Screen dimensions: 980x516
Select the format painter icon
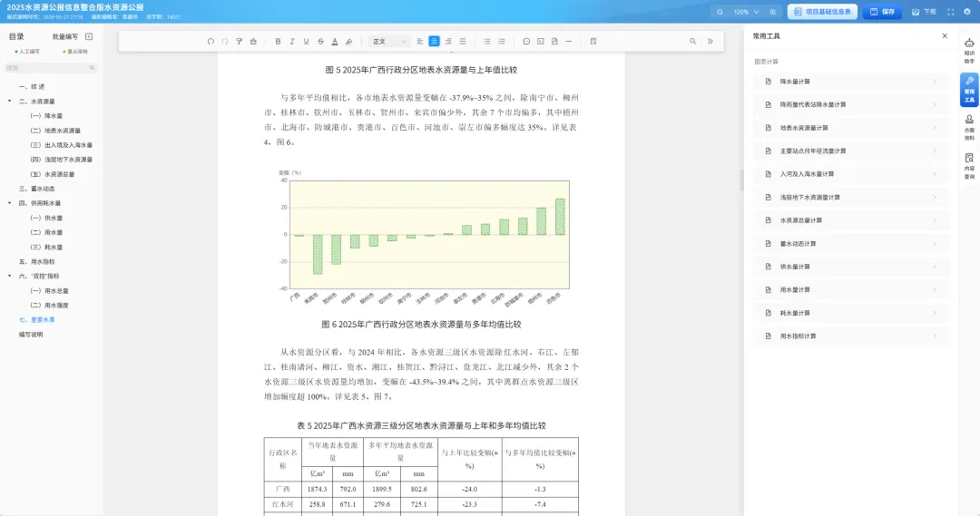239,41
